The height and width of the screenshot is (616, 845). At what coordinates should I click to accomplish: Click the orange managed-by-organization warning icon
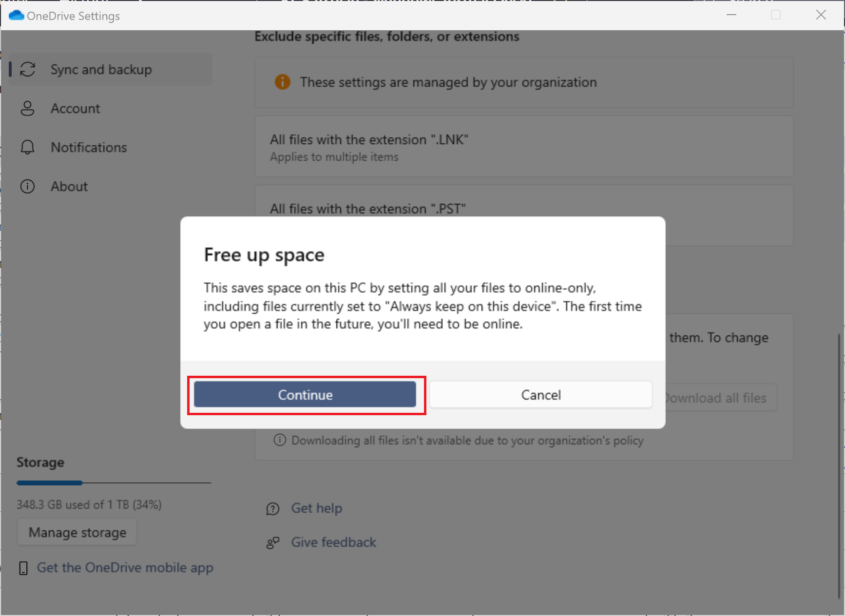point(283,82)
